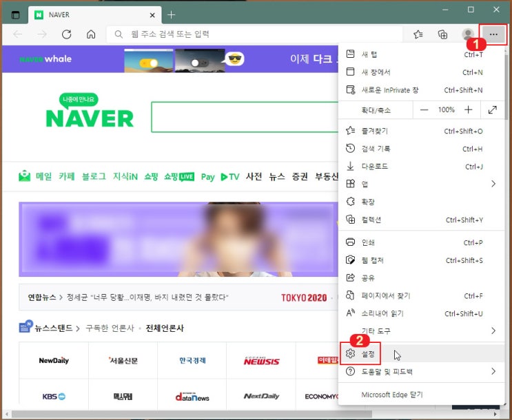Viewport: 512px width, 420px height.
Task: Click the browser forward arrow
Action: [x=42, y=34]
